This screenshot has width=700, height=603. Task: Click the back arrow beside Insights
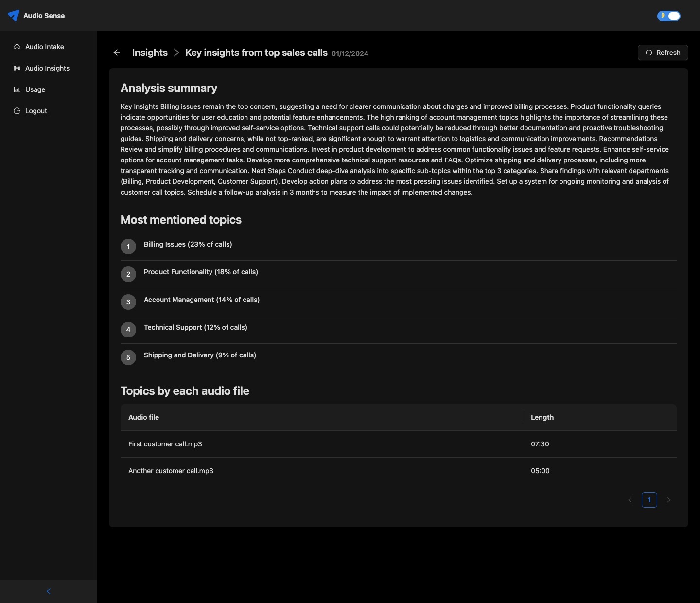(117, 53)
